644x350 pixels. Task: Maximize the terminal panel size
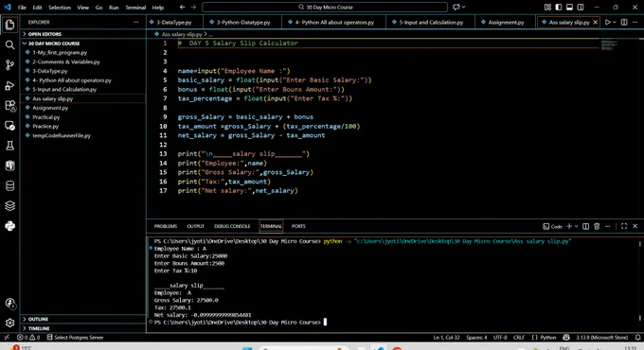pyautogui.click(x=624, y=226)
